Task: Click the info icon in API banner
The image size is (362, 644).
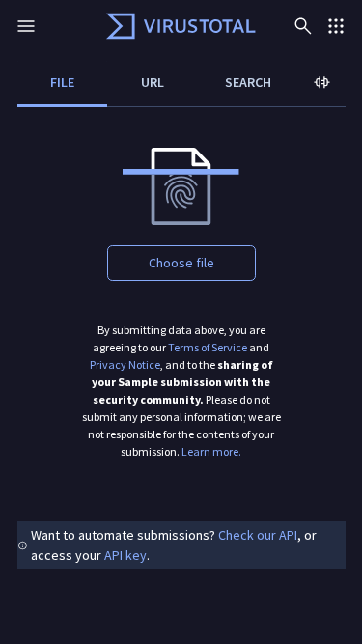Action: pyautogui.click(x=22, y=546)
